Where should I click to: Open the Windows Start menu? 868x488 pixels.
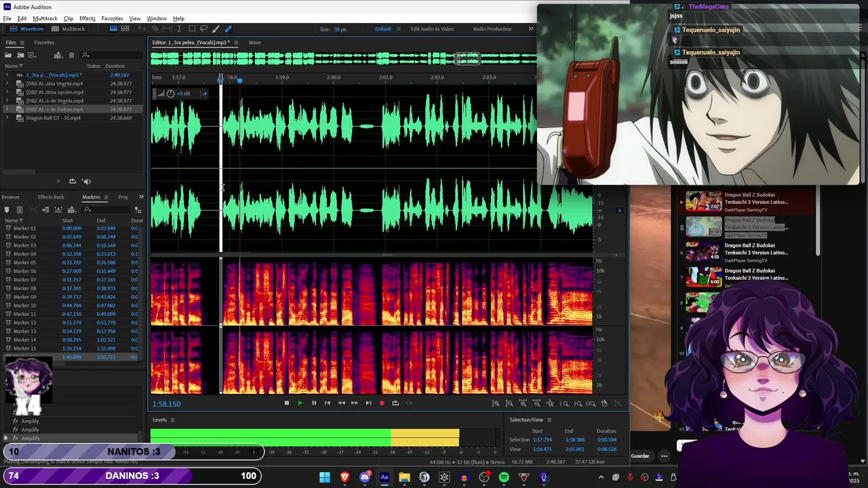tap(325, 477)
